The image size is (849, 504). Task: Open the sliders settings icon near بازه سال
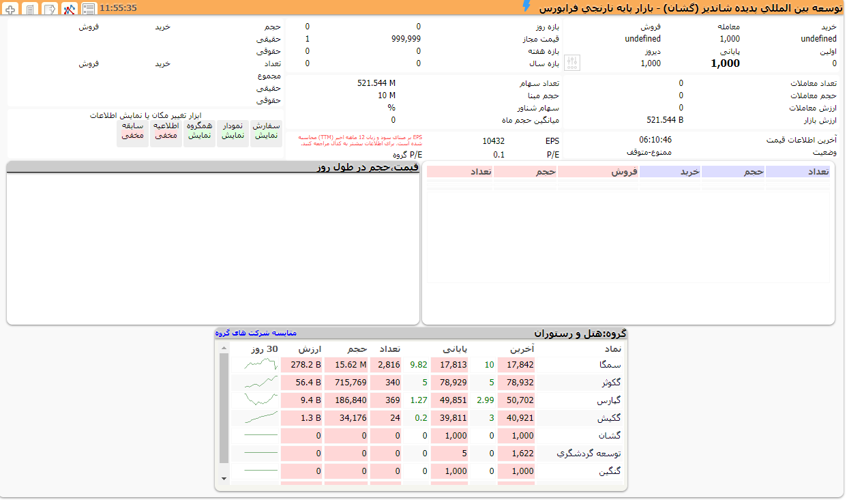point(573,63)
